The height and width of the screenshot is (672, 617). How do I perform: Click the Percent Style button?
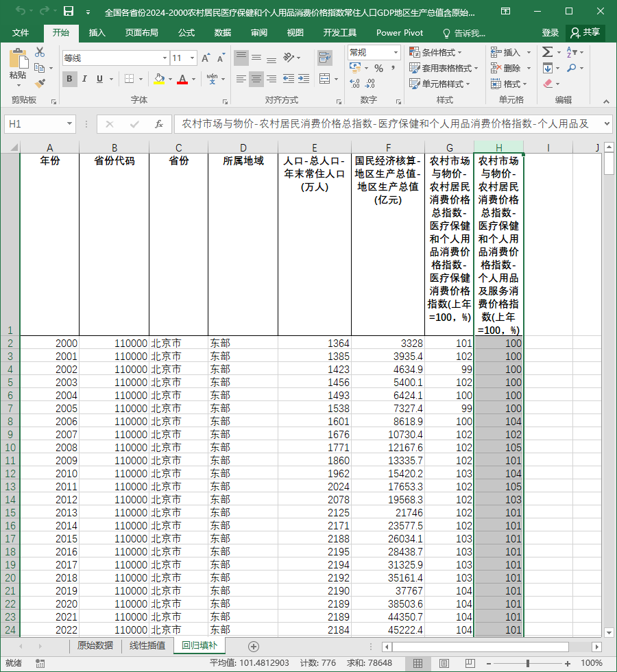pyautogui.click(x=378, y=68)
